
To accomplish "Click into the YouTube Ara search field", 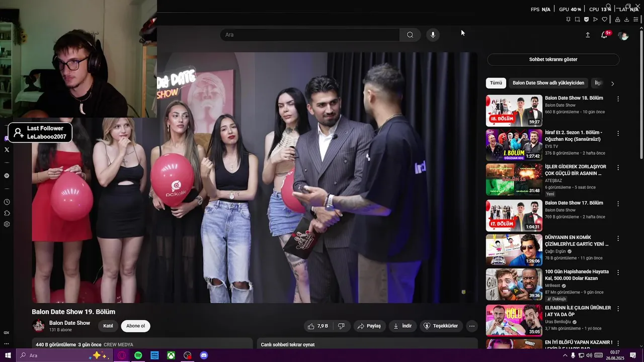I will (310, 35).
